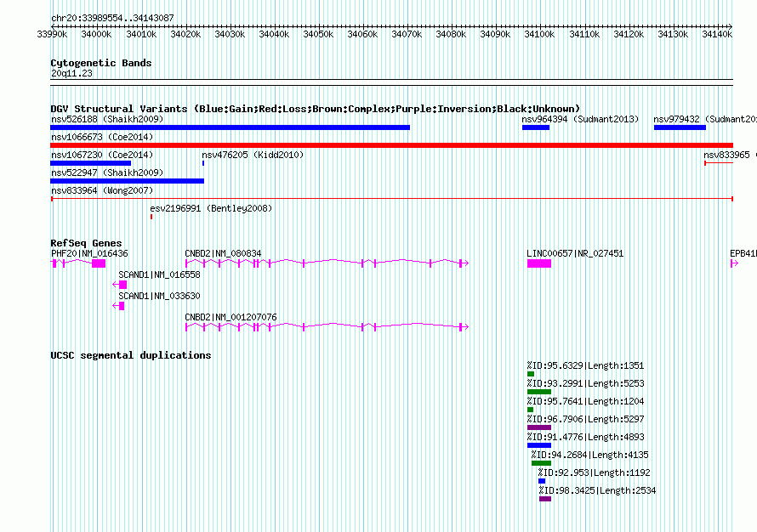The width and height of the screenshot is (757, 532).
Task: Select the nsv833965 red variant segment
Action: point(719,163)
